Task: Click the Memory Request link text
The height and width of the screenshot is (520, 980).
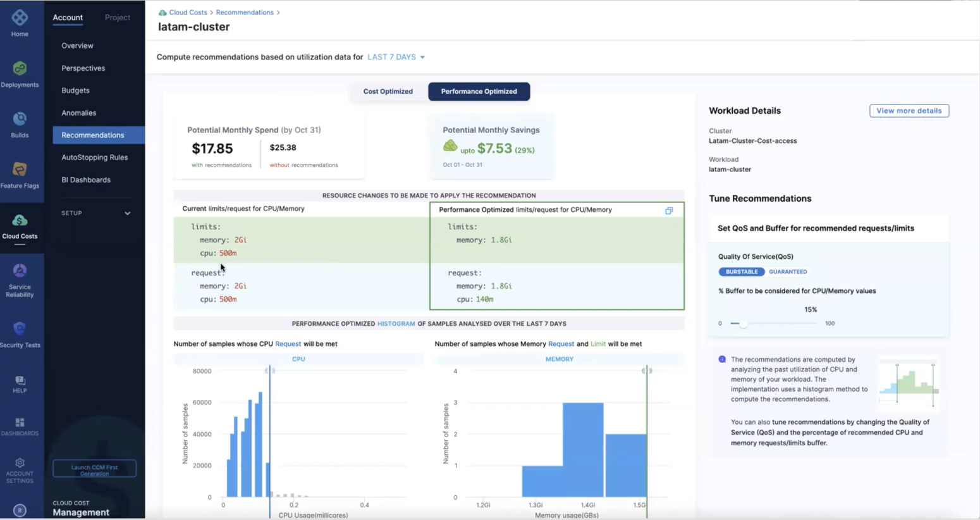Action: 561,344
